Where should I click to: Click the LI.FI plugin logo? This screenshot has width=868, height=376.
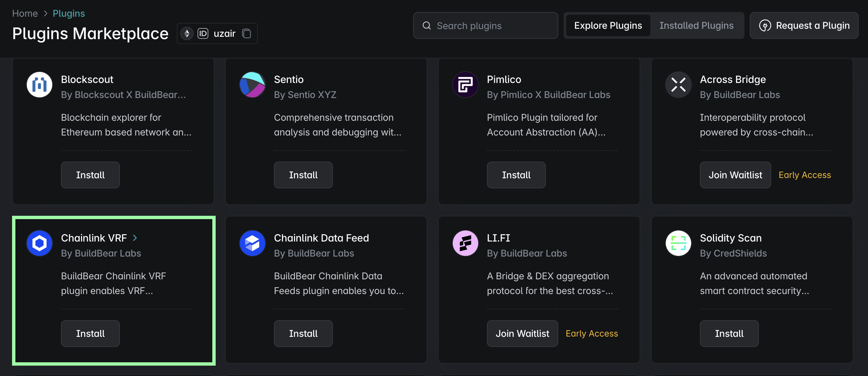(465, 243)
